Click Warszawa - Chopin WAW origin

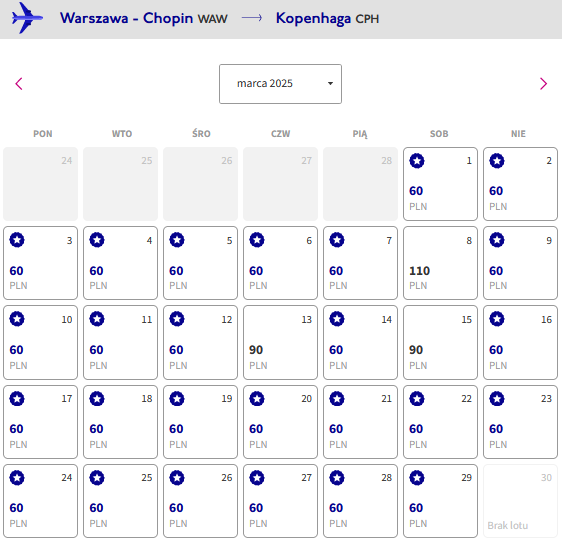[144, 18]
